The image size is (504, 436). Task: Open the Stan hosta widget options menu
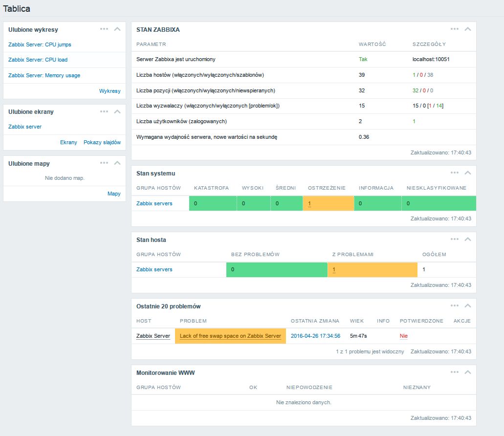click(x=455, y=239)
